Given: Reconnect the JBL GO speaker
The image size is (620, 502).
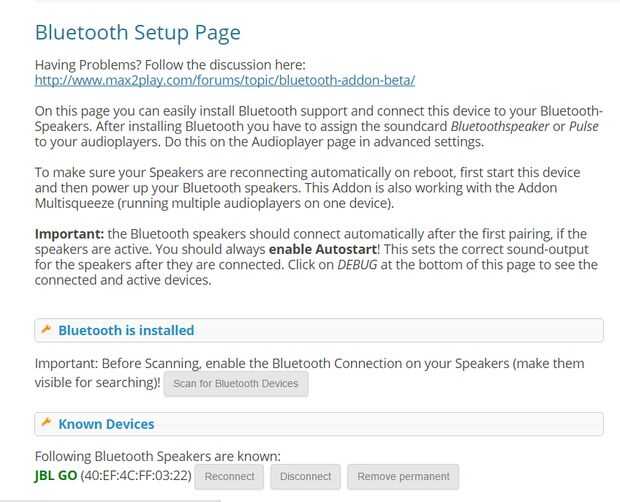Looking at the screenshot, I should tap(229, 477).
